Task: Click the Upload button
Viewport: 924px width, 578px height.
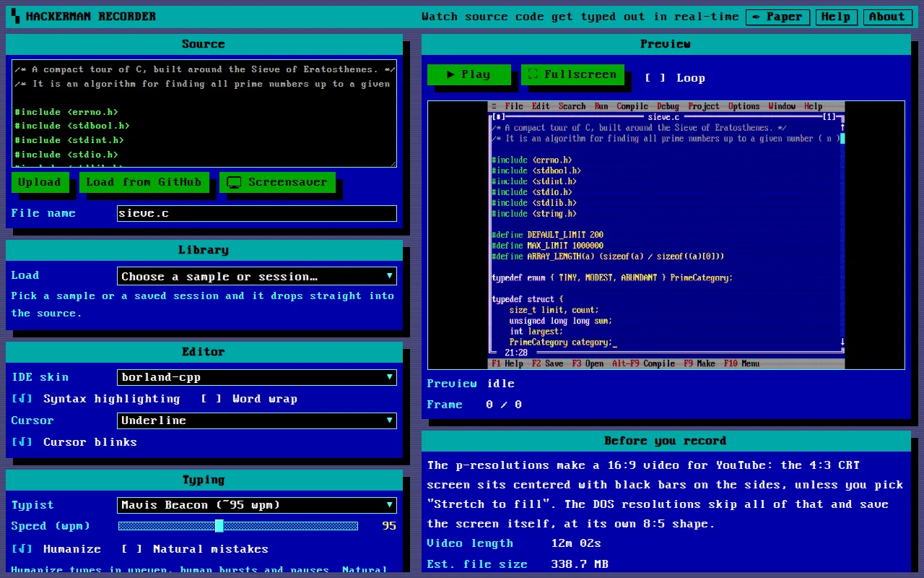Action: pyautogui.click(x=40, y=182)
